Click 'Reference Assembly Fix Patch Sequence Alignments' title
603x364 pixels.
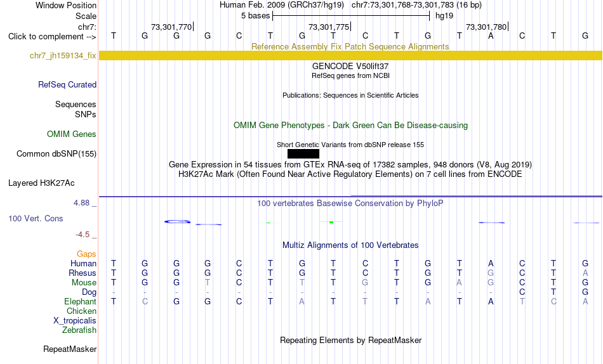point(350,46)
